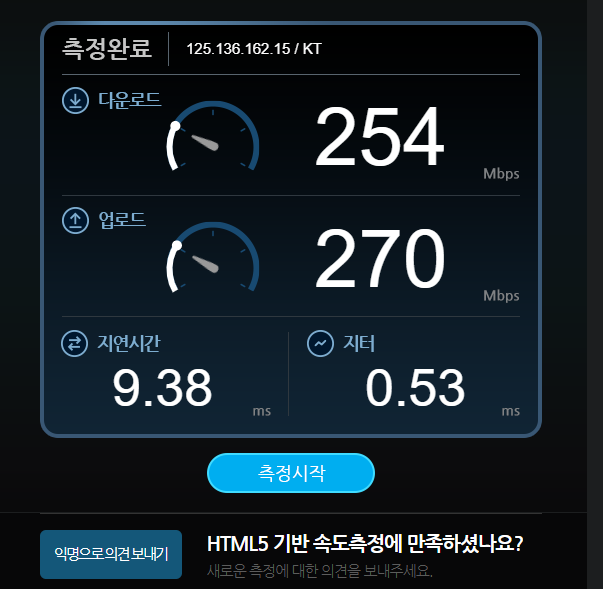Click the 254 Mbps download result

[379, 136]
